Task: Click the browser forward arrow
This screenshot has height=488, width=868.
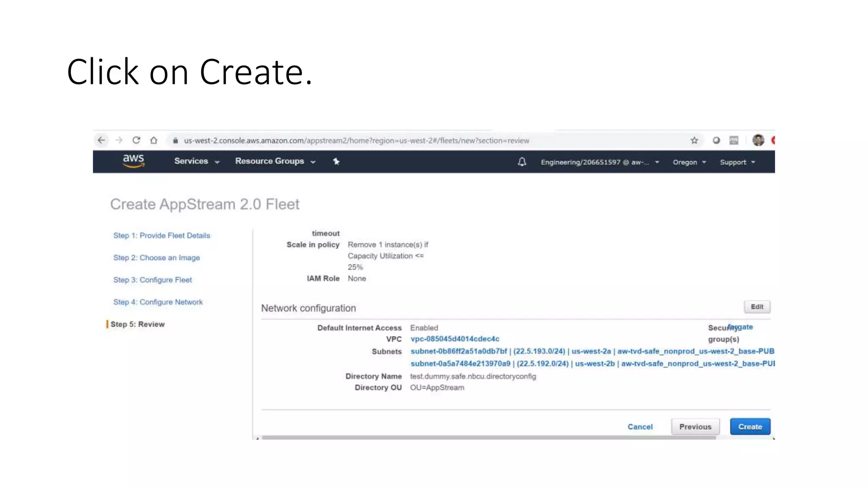Action: (x=119, y=140)
